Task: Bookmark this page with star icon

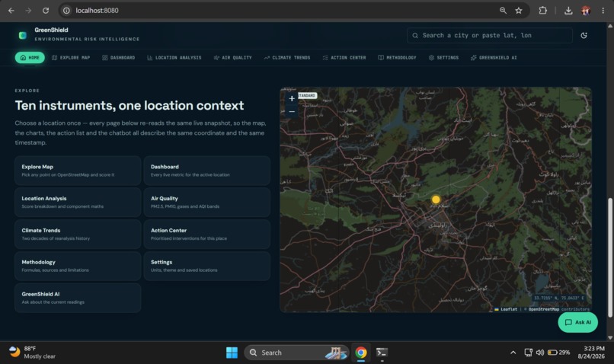Action: (x=519, y=11)
